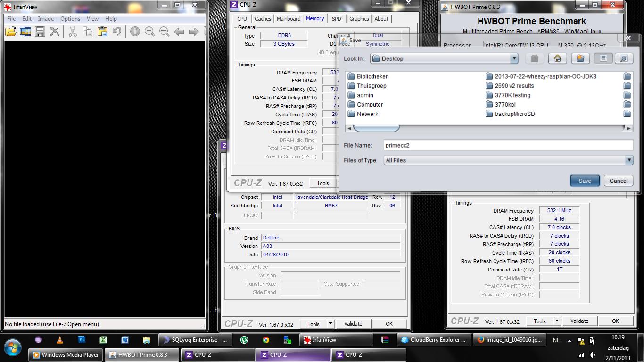Click Tools button in top CPU-Z window
The width and height of the screenshot is (644, 362).
tap(323, 183)
